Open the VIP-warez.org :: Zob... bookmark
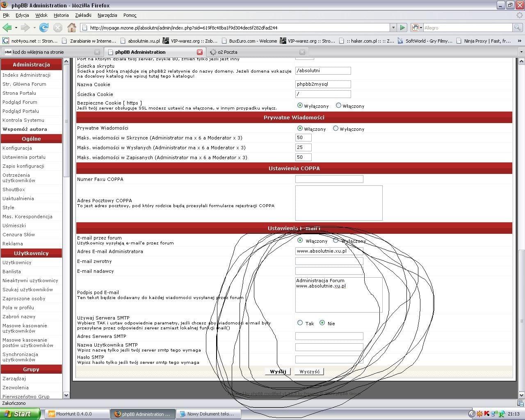Screen dimensions: 525x420 tap(190, 41)
